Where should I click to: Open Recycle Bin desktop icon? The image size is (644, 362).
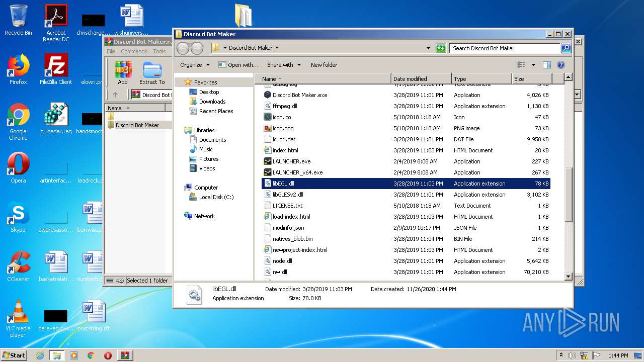(18, 20)
